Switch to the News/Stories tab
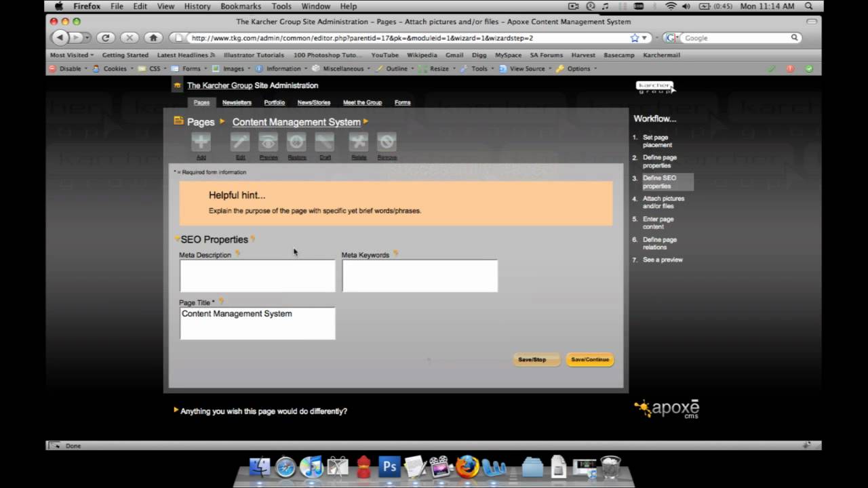Viewport: 868px width, 488px height. click(314, 102)
